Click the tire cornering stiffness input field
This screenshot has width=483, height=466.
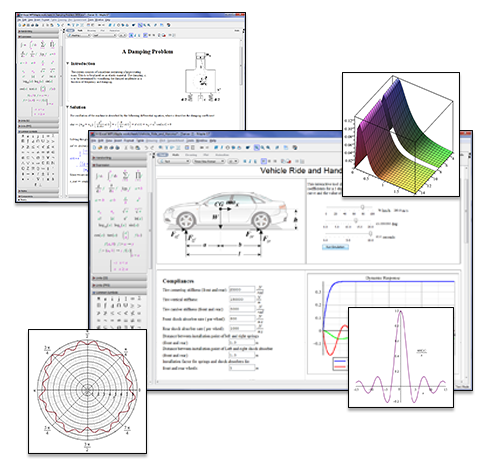tap(242, 289)
